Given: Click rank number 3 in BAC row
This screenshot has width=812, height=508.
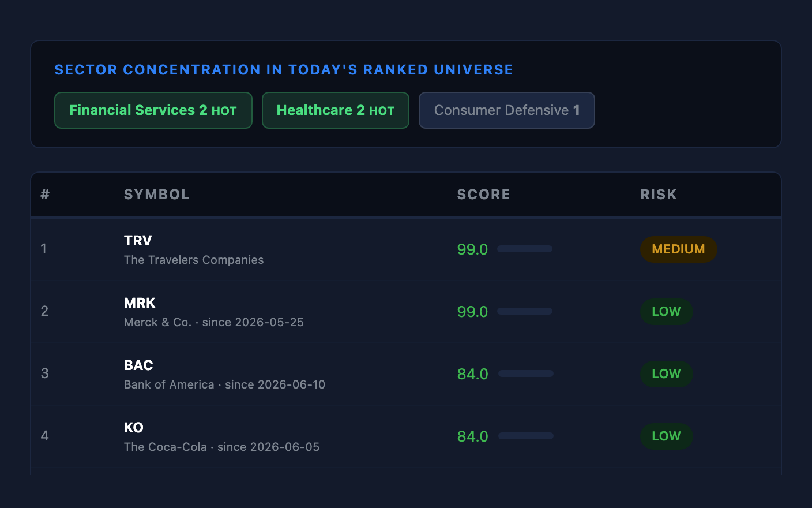Looking at the screenshot, I should tap(44, 373).
